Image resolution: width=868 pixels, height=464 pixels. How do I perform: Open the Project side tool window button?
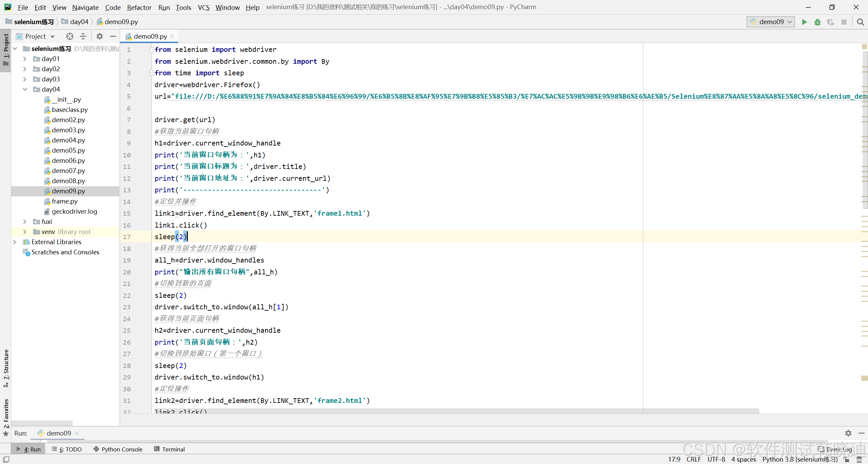[x=6, y=50]
